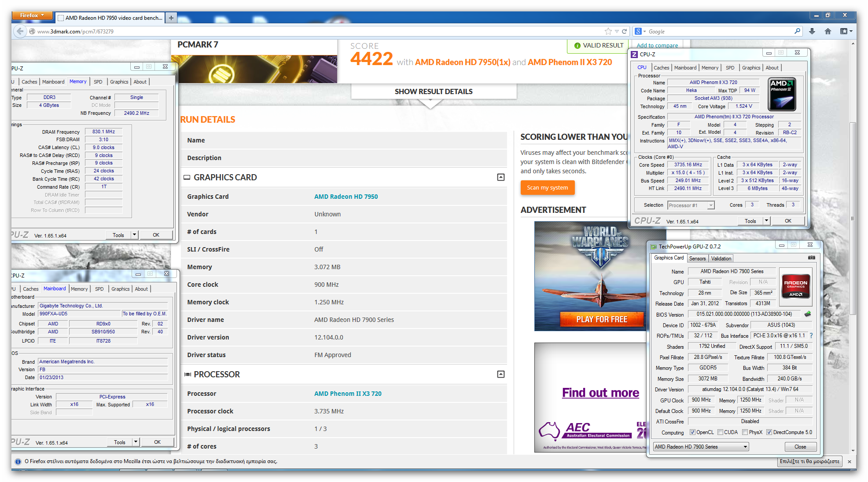Viewport: 868px width, 482px height.
Task: Open the Validation tab in GPU-Z
Action: 721,259
